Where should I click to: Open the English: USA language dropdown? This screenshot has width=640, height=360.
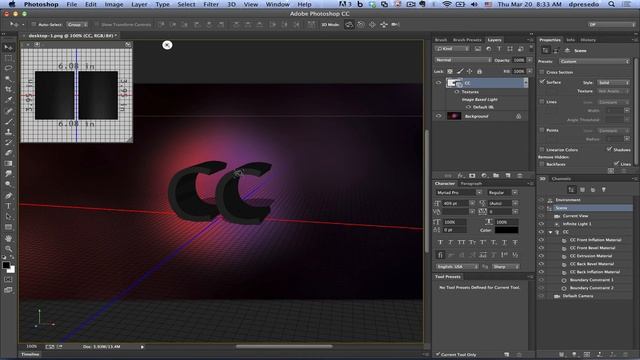[x=457, y=267]
